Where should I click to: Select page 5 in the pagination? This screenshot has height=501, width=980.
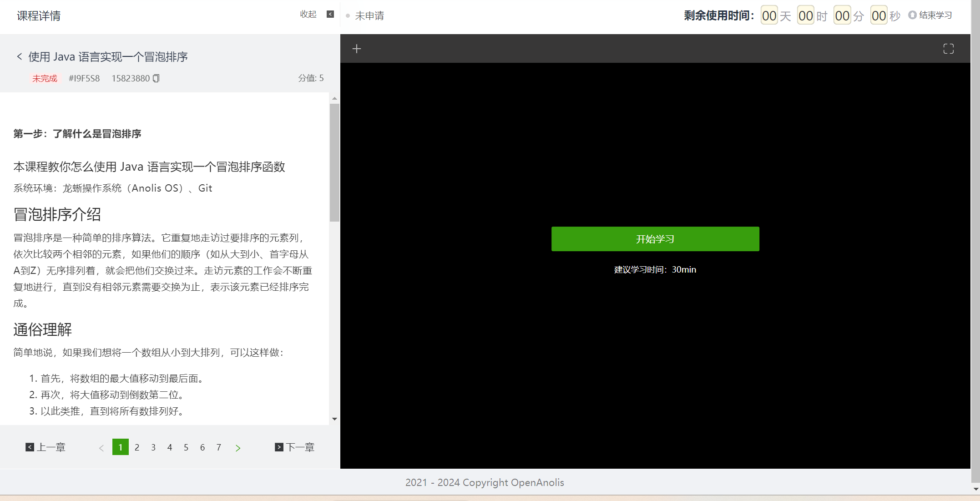186,447
